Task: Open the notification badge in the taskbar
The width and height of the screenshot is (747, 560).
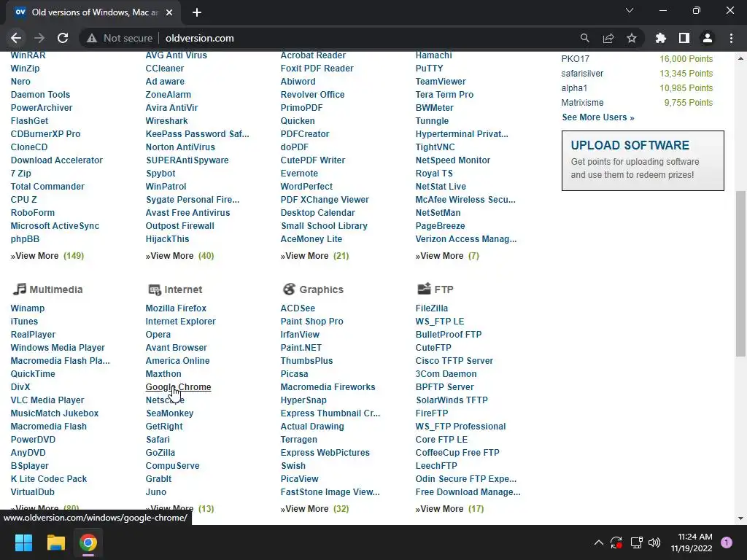Action: [727, 542]
